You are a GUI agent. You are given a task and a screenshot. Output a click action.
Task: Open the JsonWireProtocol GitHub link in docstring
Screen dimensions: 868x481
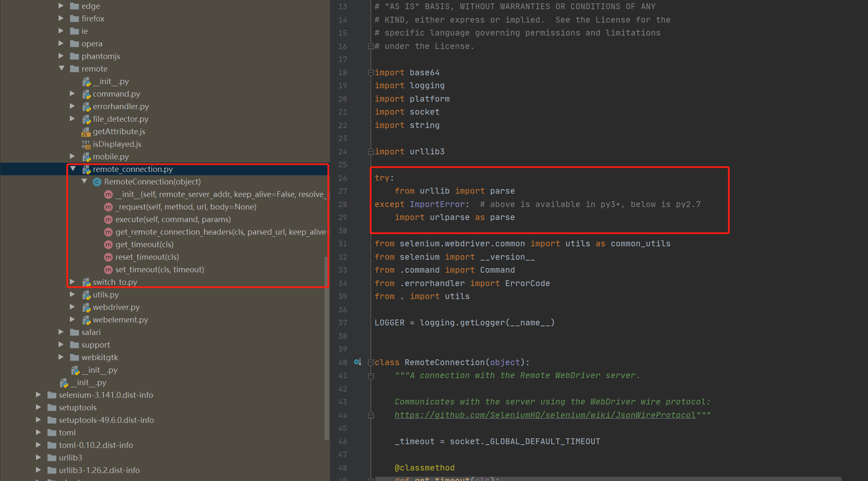tap(544, 415)
